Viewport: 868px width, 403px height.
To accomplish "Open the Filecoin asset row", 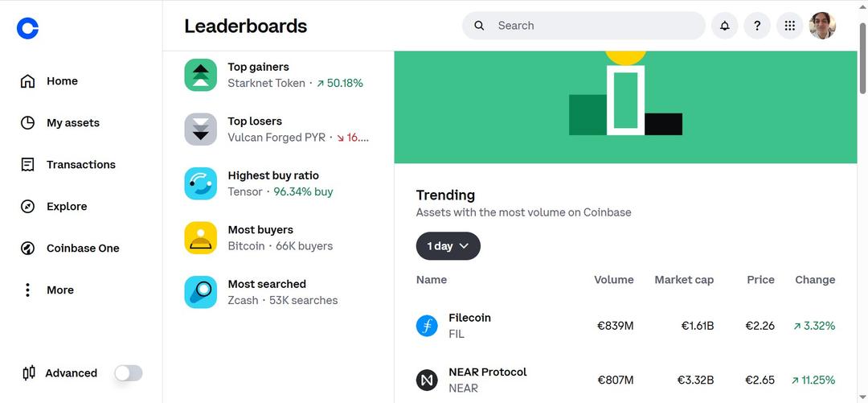I will tap(469, 326).
